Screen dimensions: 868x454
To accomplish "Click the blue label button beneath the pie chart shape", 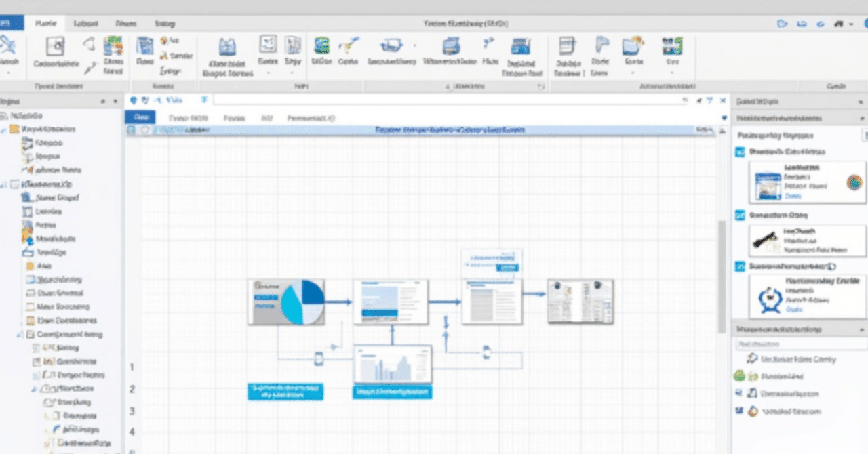I will click(x=285, y=392).
